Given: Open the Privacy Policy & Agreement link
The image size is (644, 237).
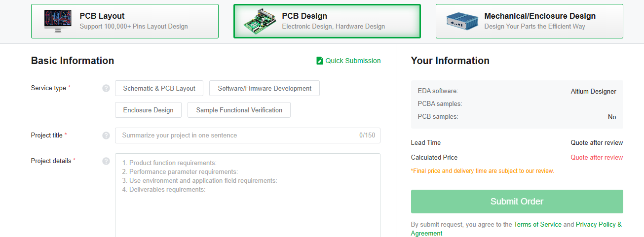Looking at the screenshot, I should pos(598,224).
